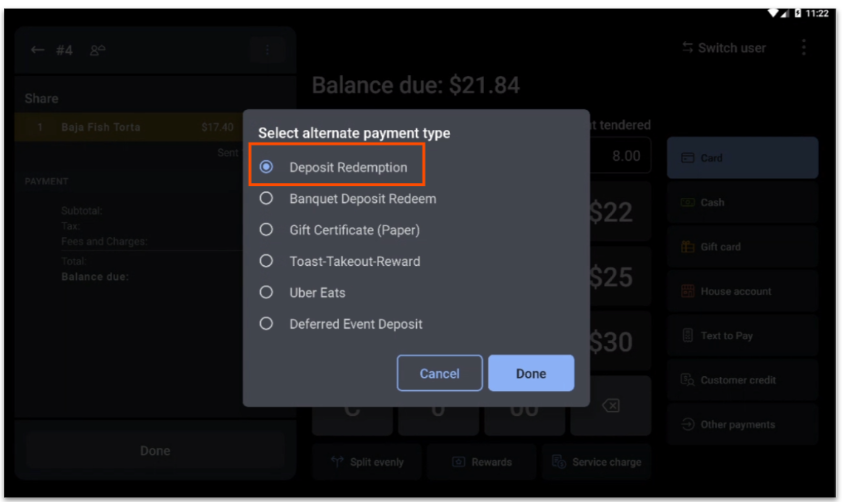Click the back arrow next to #4

coord(38,50)
